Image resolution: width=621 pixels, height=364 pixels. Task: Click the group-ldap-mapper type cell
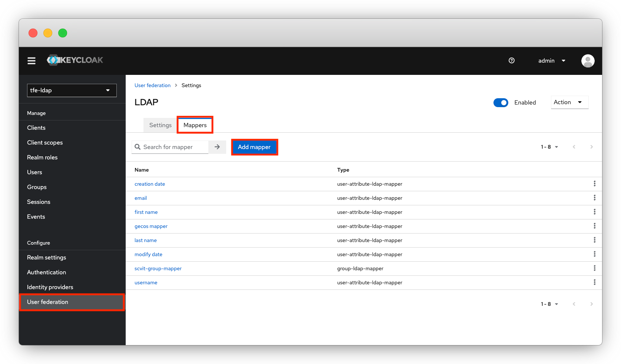click(360, 268)
